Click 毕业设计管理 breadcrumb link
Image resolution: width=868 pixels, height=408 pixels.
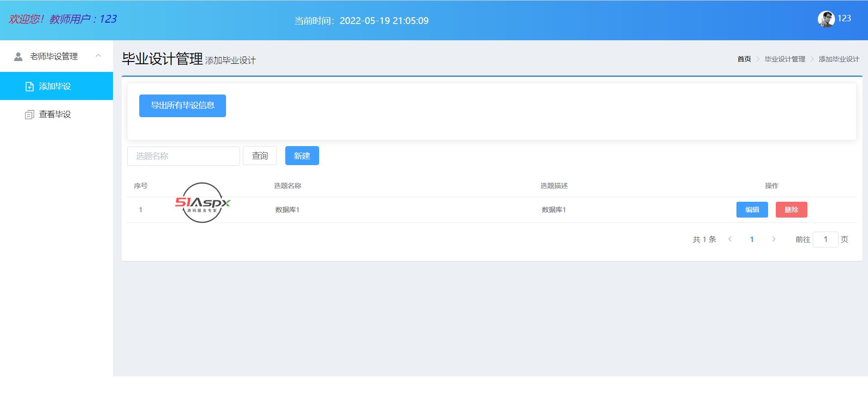tap(785, 59)
